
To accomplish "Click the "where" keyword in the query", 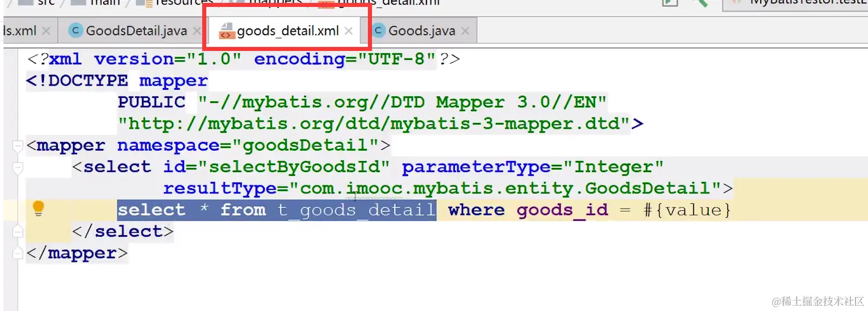I will [477, 210].
